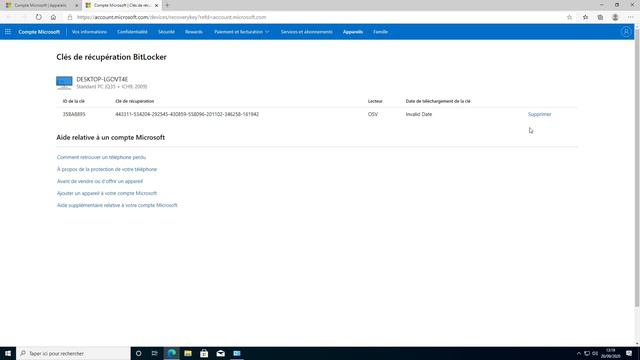This screenshot has height=360, width=640.
Task: Open the Favorites list icon
Action: coord(585,17)
